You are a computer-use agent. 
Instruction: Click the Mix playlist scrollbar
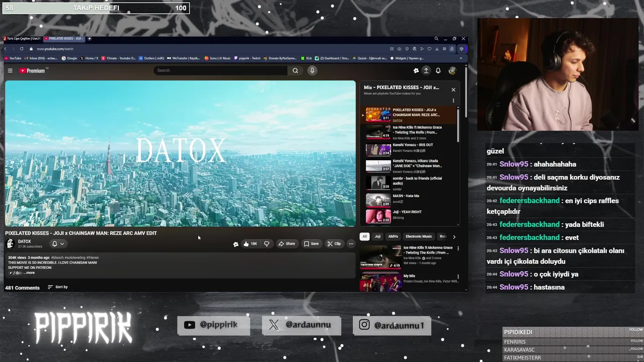458,126
